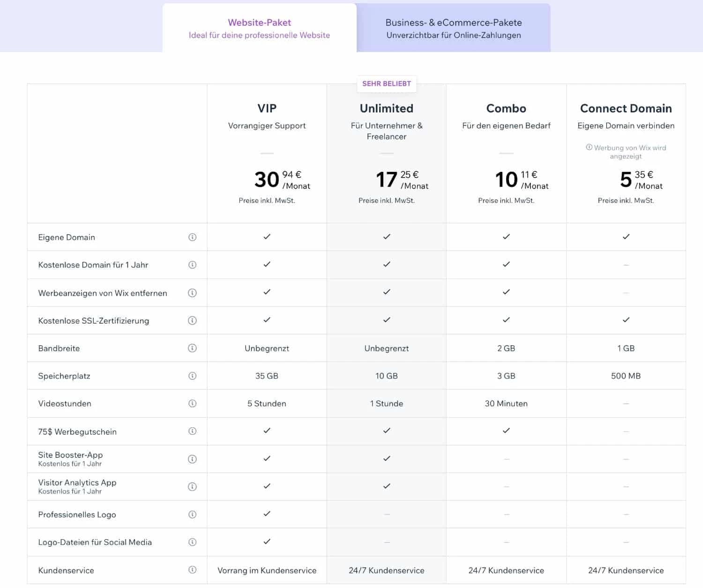The image size is (703, 588).
Task: Click info icon beside Eigene Domain
Action: tap(192, 237)
